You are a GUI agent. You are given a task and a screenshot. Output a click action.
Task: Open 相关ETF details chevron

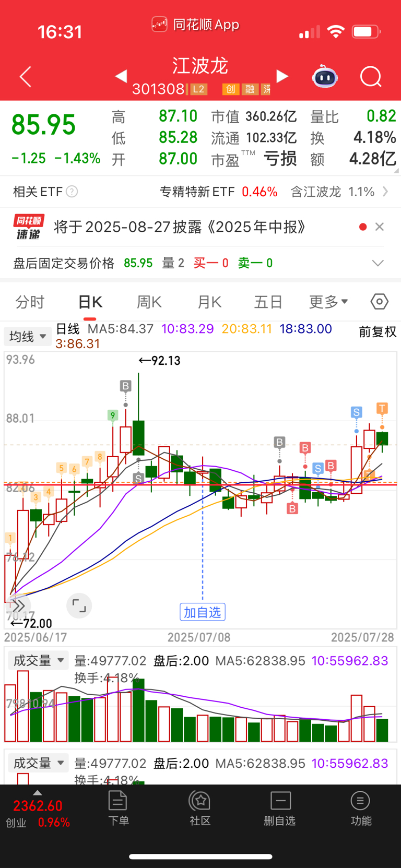click(385, 192)
